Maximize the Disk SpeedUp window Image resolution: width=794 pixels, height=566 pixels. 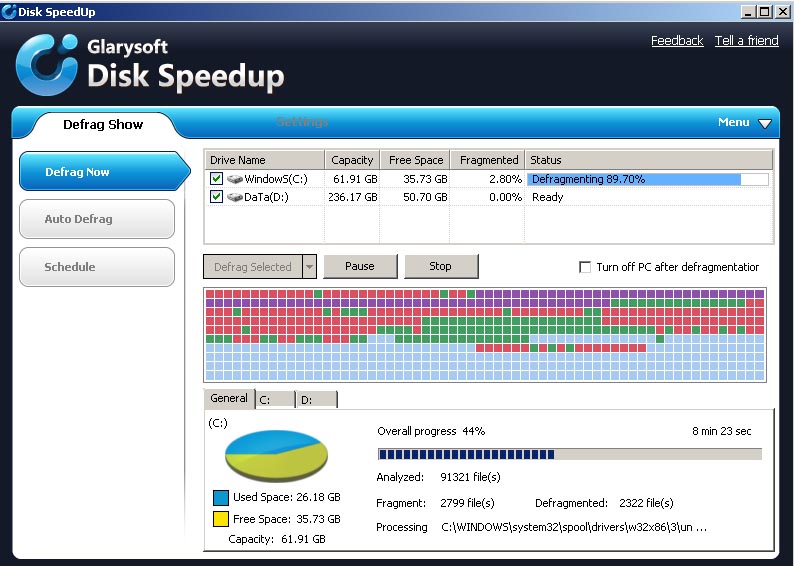point(765,12)
